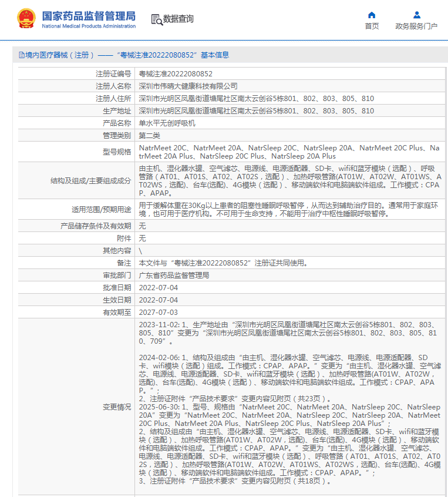
Task: Select the 数据查询 label
Action: click(x=178, y=19)
